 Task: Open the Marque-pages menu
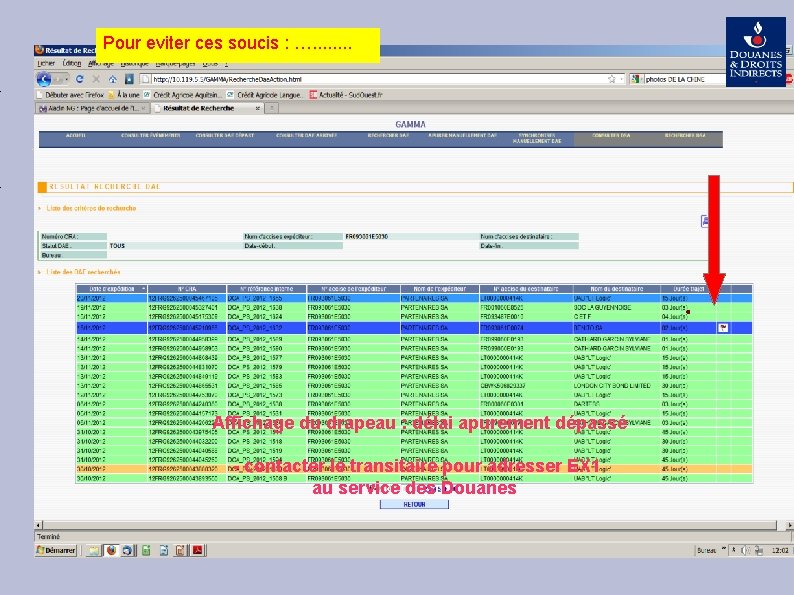point(175,63)
